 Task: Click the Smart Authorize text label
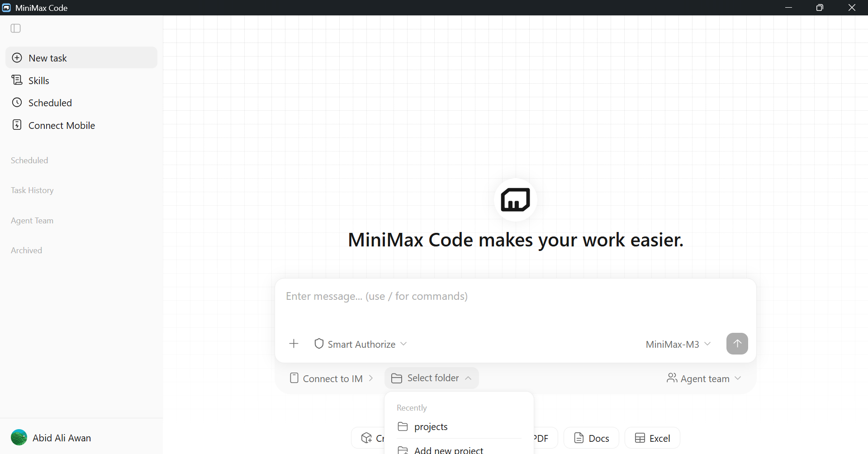pos(361,344)
